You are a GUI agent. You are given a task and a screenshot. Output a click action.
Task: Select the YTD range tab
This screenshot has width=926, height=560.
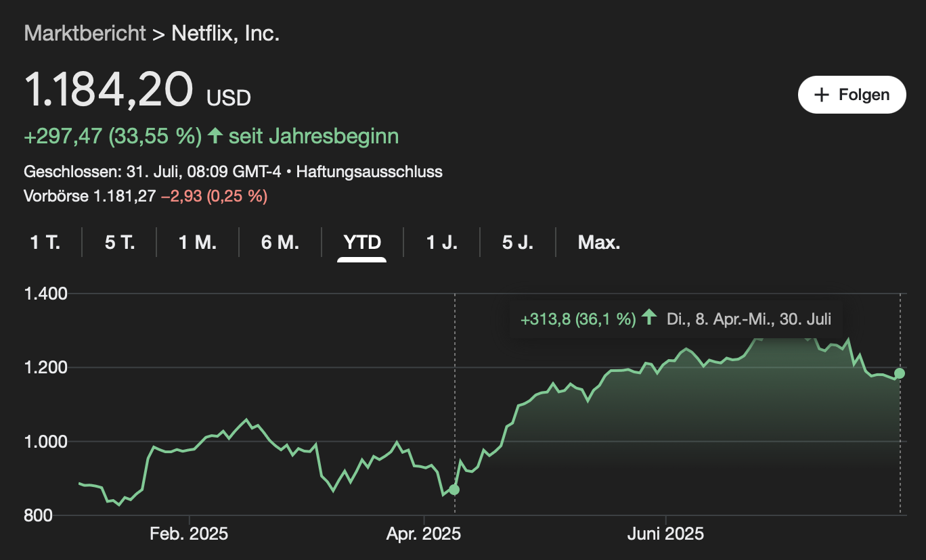tap(362, 242)
